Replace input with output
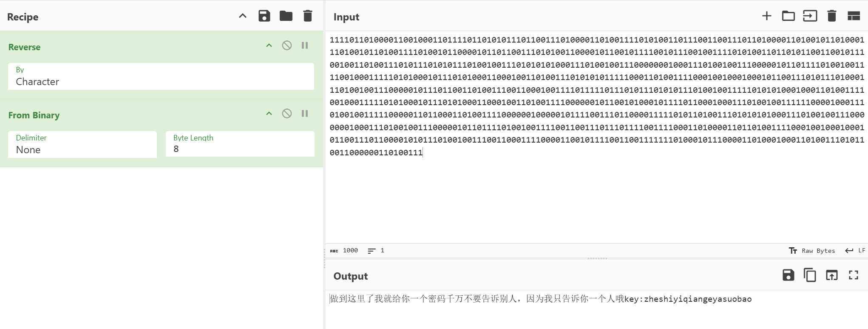 coord(831,275)
